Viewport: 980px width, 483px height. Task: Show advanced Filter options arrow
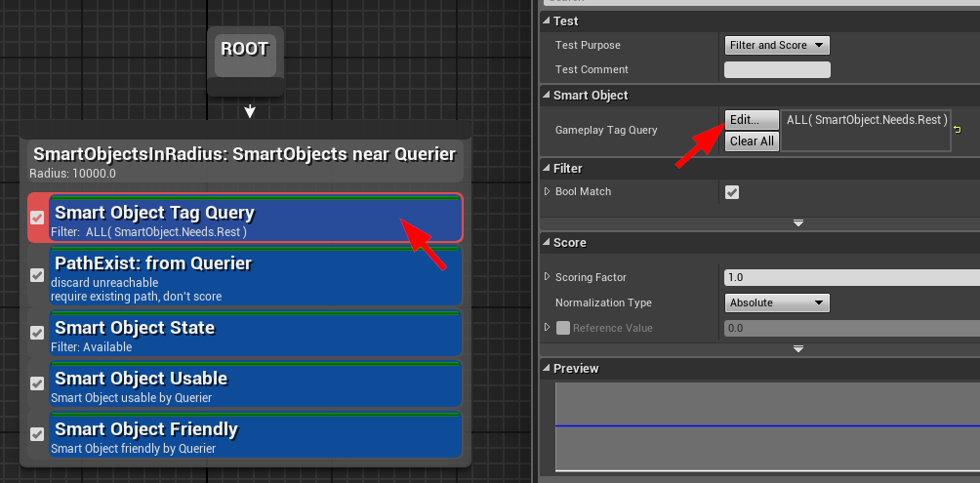pyautogui.click(x=797, y=223)
